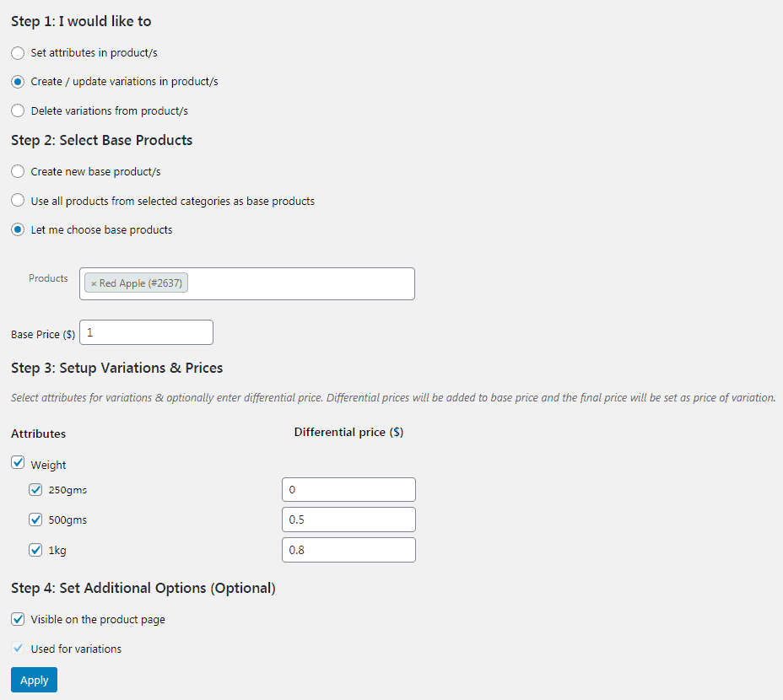Untick the 1kg variation checkbox
Viewport: 783px width, 700px height.
35,549
